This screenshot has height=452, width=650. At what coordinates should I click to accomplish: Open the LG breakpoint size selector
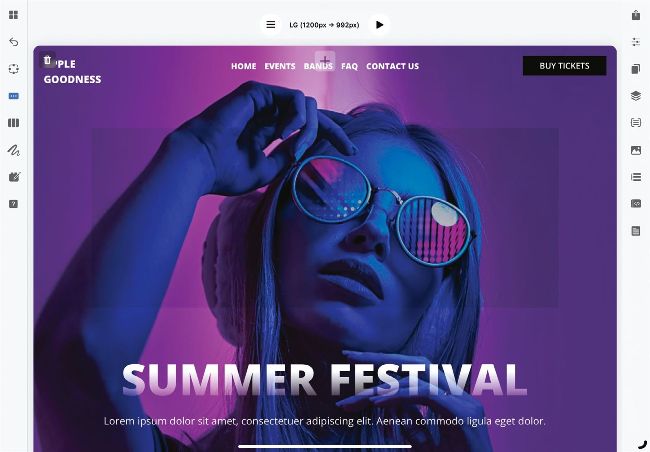pos(324,25)
